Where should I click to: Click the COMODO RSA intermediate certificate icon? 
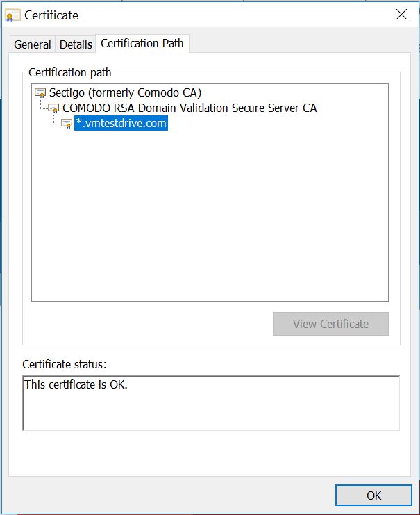tap(53, 108)
